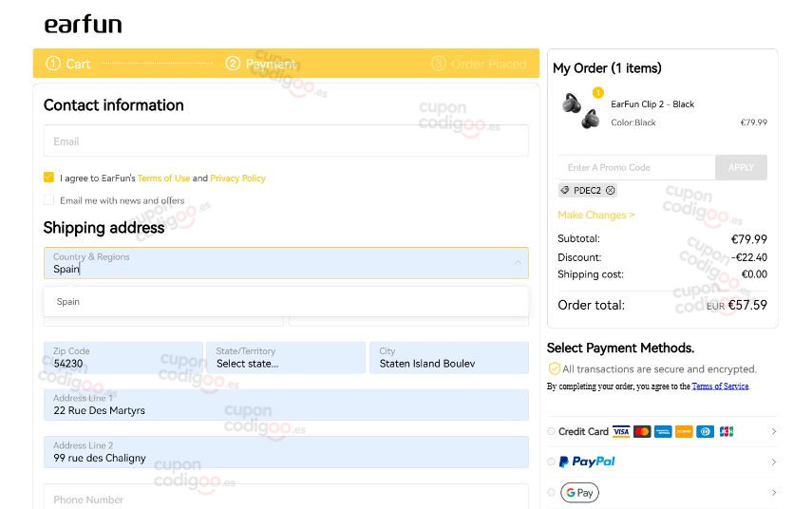Click the Subtotal €79.99 value

pos(748,239)
